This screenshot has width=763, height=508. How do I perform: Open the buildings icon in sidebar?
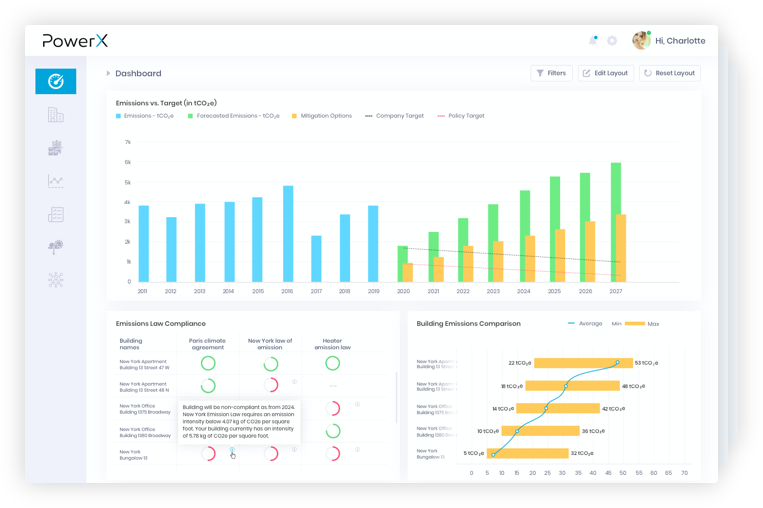point(55,115)
